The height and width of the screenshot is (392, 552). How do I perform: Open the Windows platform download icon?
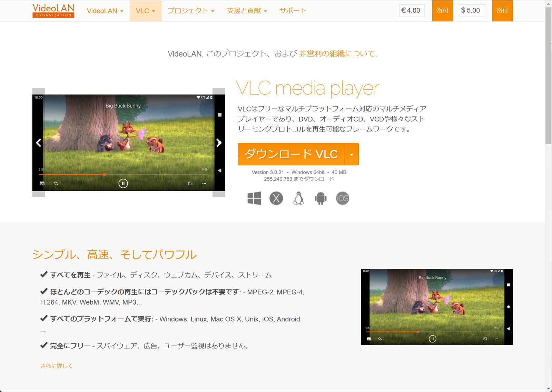click(254, 198)
